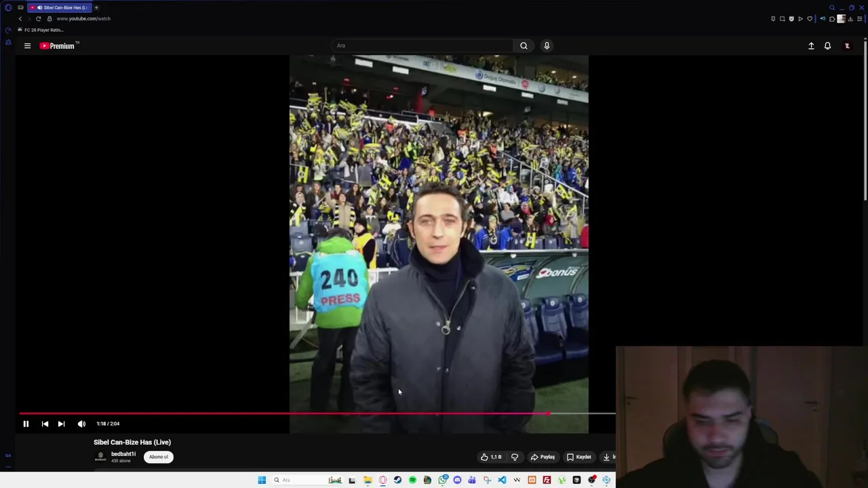
Task: Click the Windows taskbar search box
Action: 309,480
